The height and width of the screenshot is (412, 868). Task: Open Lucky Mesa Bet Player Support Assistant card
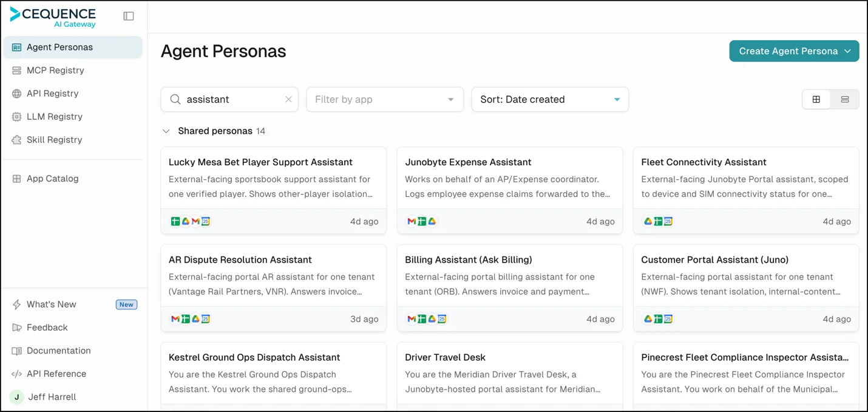click(x=274, y=190)
